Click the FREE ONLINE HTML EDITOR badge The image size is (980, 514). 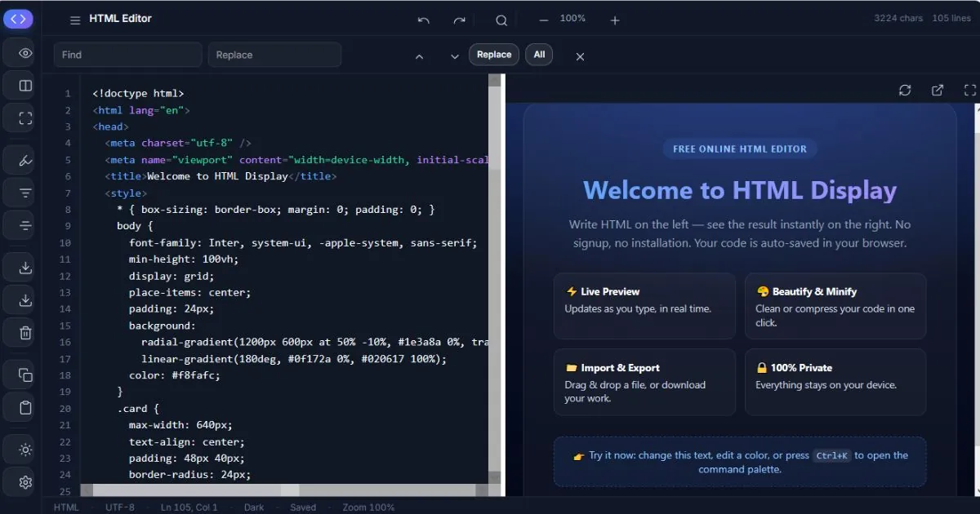point(740,148)
